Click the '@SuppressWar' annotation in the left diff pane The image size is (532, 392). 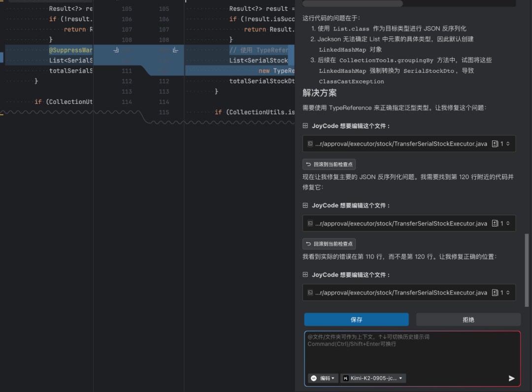70,50
